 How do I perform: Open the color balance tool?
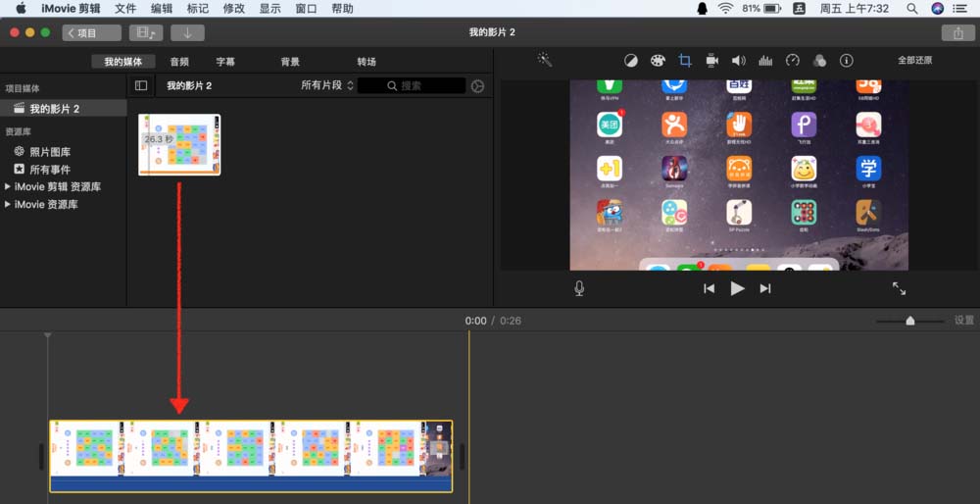click(630, 61)
